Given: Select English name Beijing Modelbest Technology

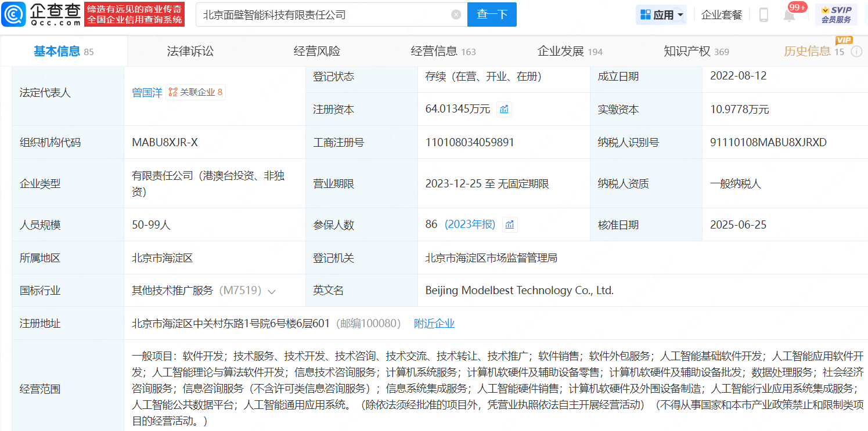Looking at the screenshot, I should (519, 291).
